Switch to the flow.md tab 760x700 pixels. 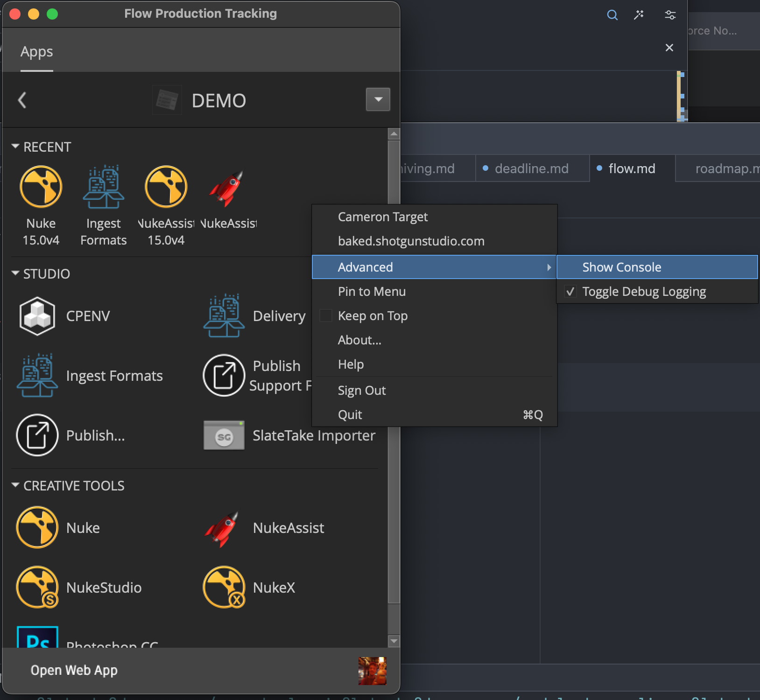(x=632, y=168)
